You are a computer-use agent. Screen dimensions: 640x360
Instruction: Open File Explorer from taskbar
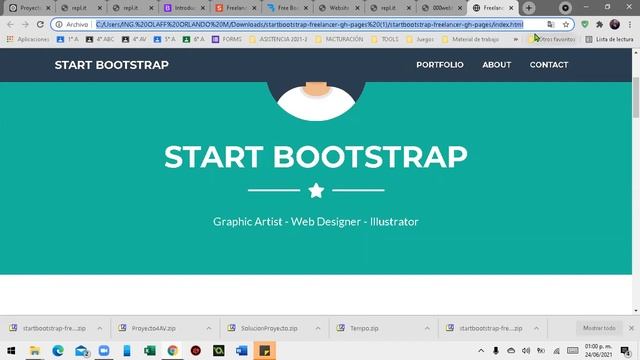pyautogui.click(x=35, y=351)
